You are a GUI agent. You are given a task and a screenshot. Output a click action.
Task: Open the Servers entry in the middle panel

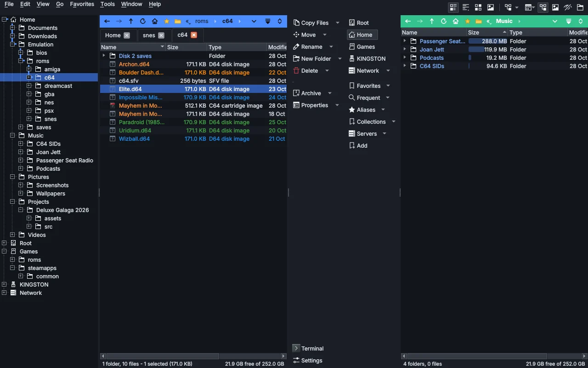362,133
